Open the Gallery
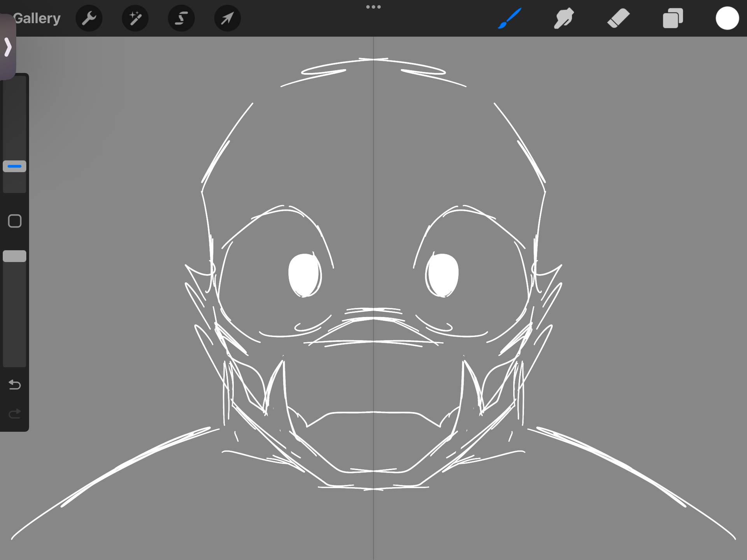The height and width of the screenshot is (560, 747). [37, 18]
